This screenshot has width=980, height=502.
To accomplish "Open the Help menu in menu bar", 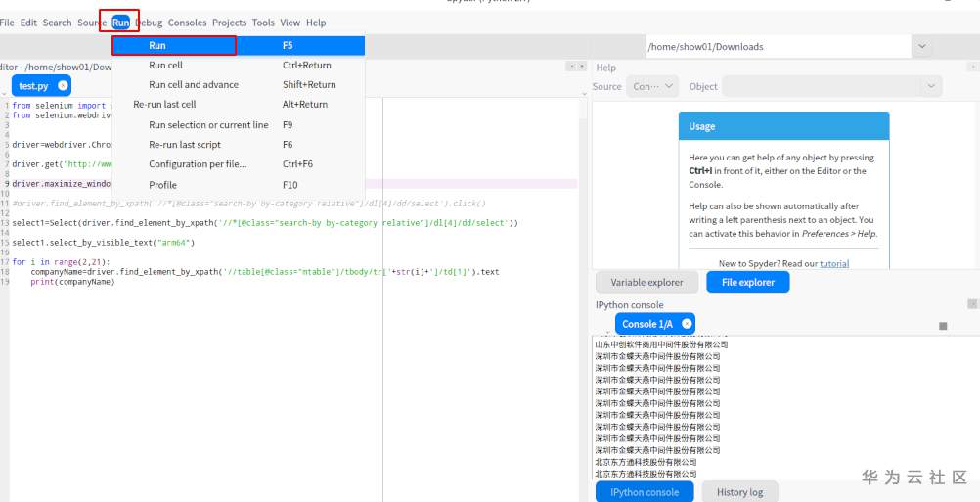I will (316, 23).
